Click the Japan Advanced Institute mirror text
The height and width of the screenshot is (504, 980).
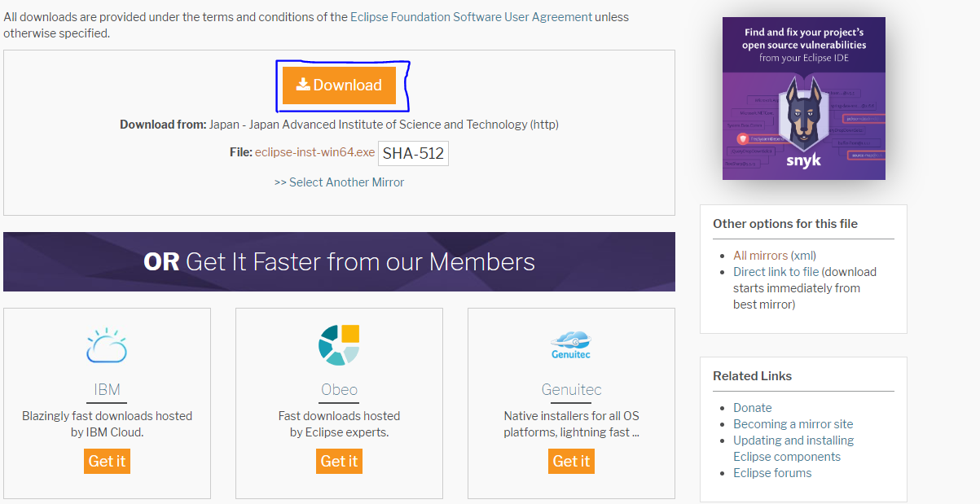[384, 125]
